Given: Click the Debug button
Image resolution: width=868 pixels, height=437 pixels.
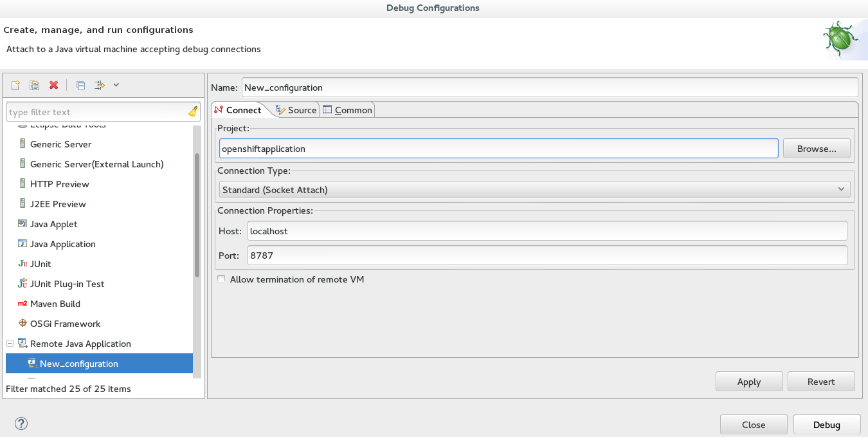Looking at the screenshot, I should (x=827, y=425).
